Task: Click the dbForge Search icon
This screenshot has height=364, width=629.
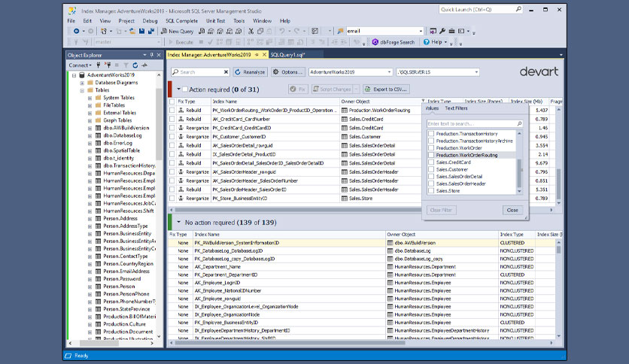Action: (375, 41)
